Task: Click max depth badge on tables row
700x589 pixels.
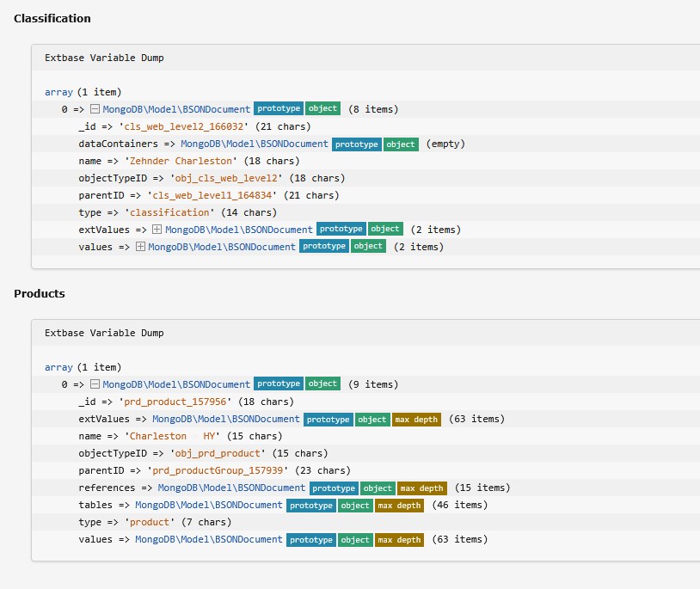Action: click(x=400, y=506)
